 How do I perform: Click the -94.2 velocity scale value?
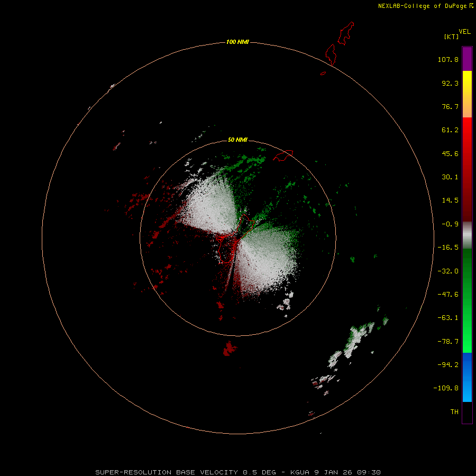coord(448,364)
